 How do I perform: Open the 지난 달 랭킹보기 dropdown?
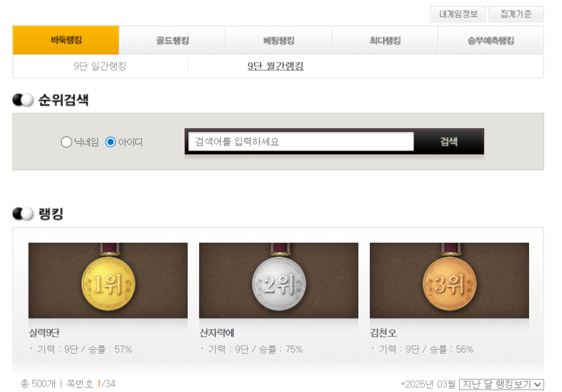coord(501,384)
